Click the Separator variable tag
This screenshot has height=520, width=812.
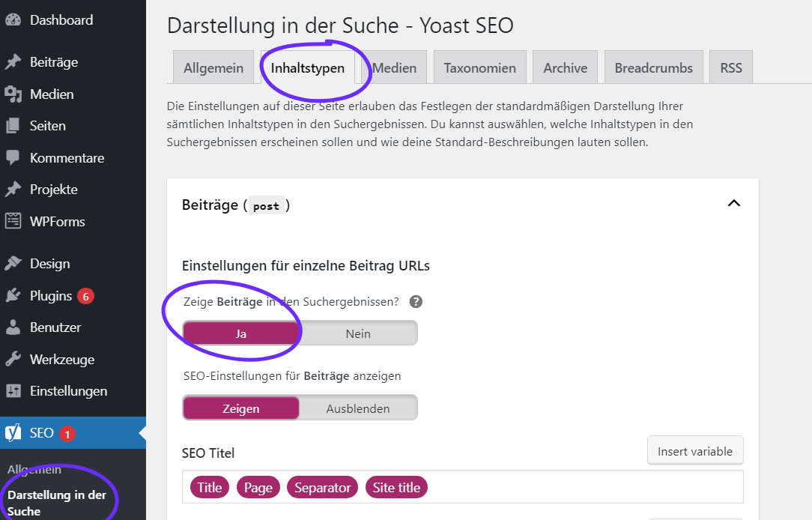pos(323,487)
